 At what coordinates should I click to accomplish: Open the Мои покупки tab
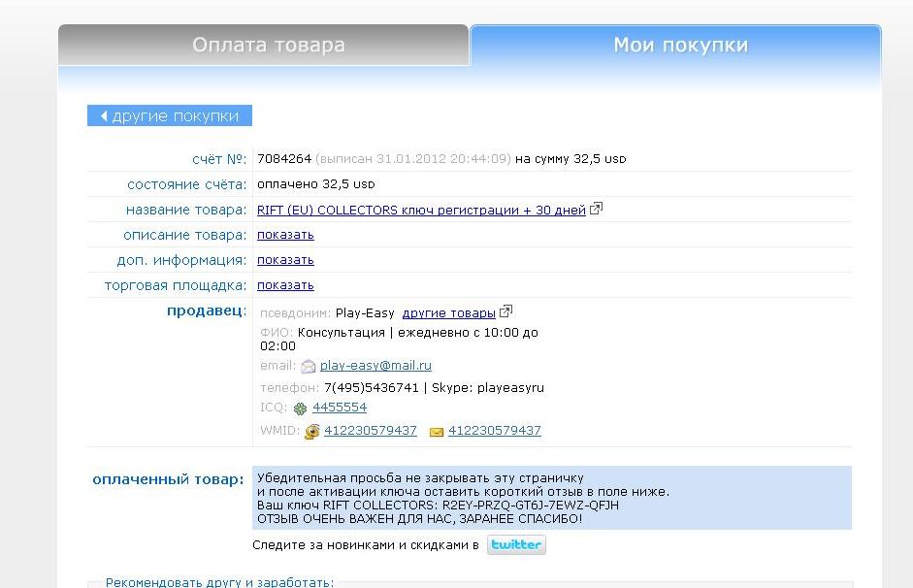(675, 45)
